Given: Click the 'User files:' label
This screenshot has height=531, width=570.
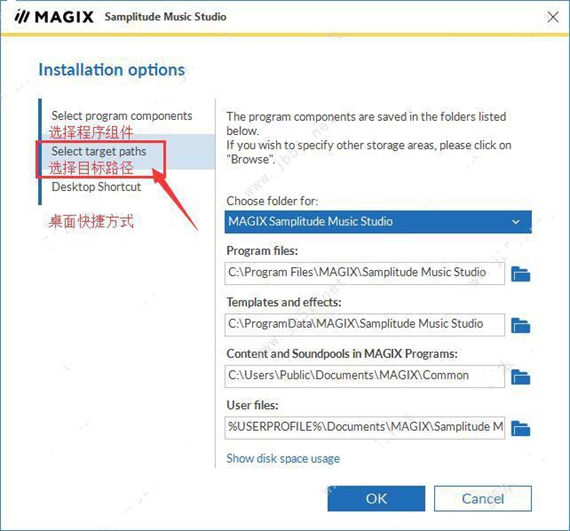Looking at the screenshot, I should 252,405.
